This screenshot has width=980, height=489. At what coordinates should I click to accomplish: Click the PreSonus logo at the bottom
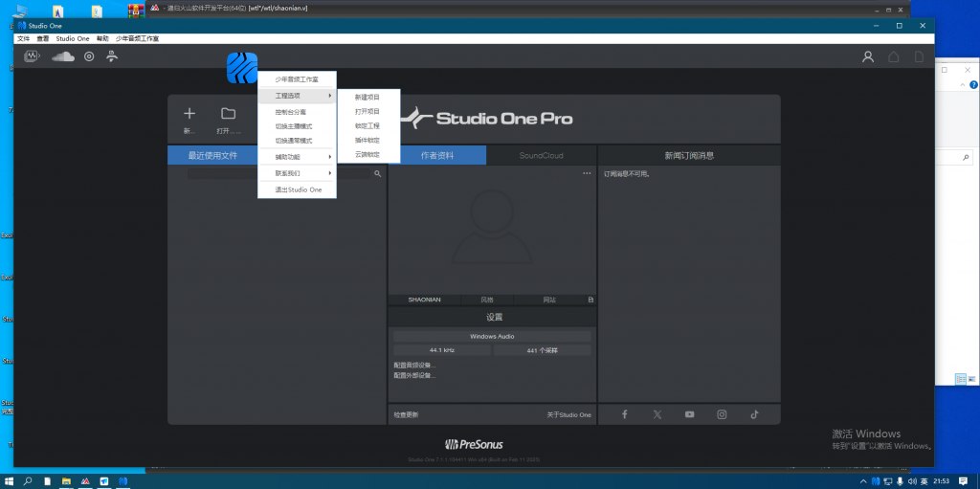474,445
